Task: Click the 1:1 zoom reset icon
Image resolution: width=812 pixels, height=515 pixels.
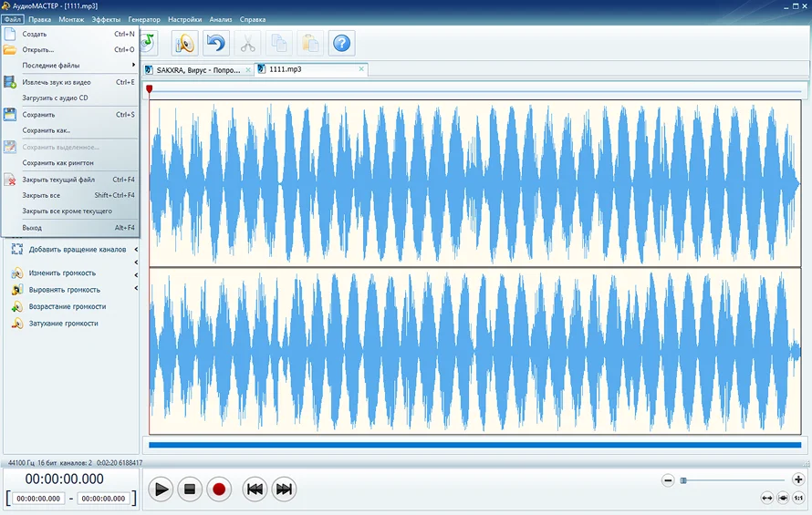Action: pos(798,498)
